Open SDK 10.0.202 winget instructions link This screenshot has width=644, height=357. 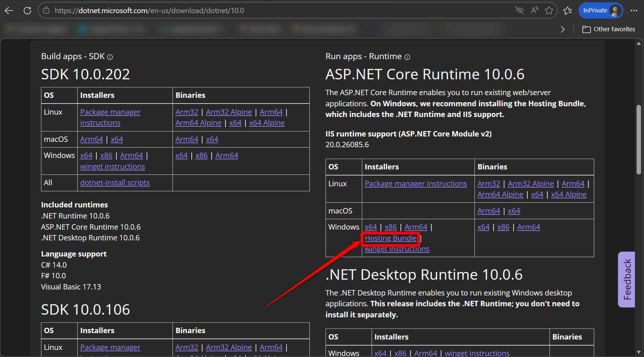[x=112, y=167]
